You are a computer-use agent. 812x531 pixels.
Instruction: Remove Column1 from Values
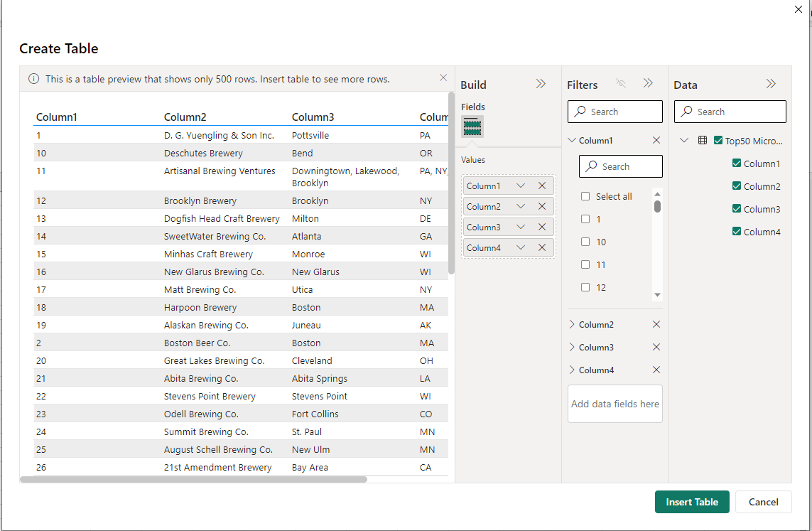[541, 186]
